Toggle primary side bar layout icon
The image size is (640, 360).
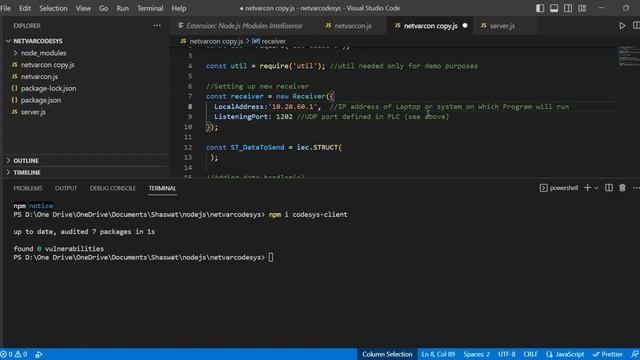[x=540, y=8]
